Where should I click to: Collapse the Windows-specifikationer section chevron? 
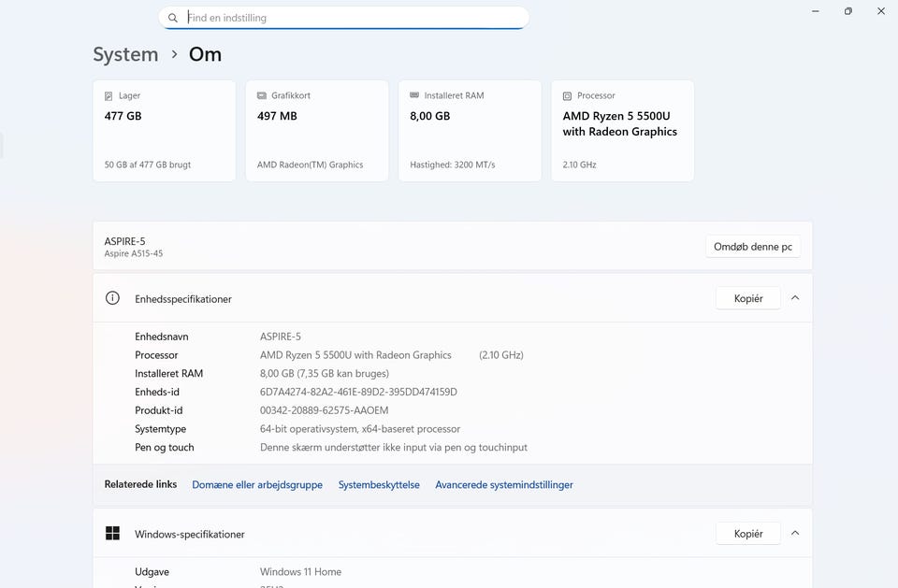click(795, 534)
